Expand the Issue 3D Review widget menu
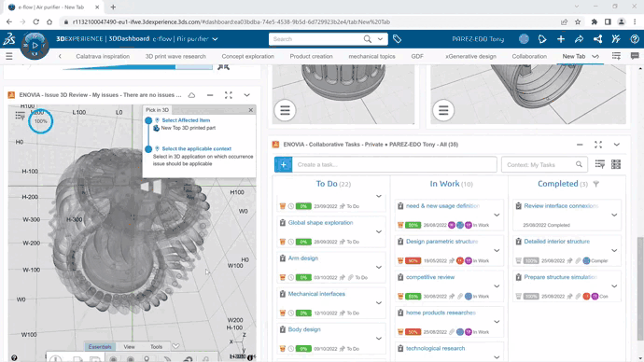Viewport: 644px width, 362px height. tap(246, 95)
